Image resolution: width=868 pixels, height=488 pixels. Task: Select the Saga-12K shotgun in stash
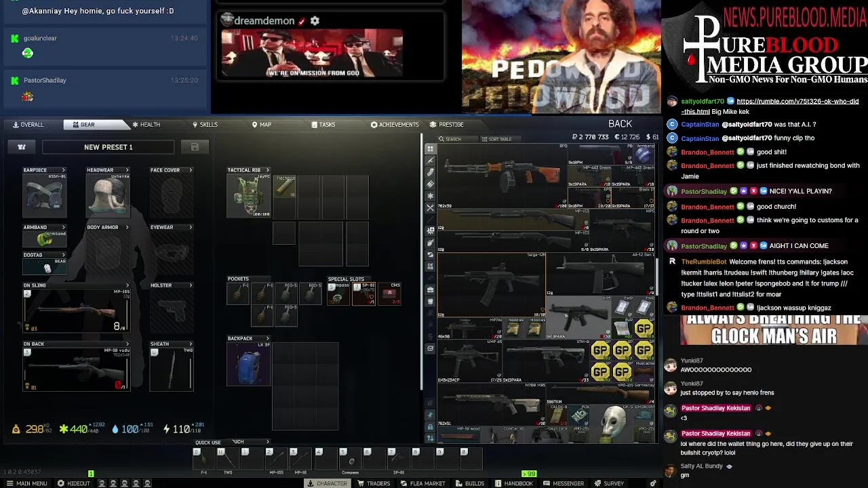(491, 285)
